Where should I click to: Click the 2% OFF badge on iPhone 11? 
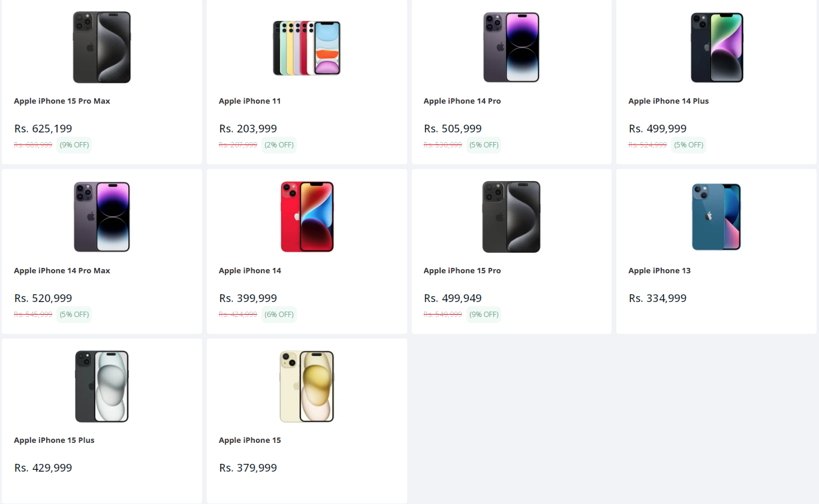[x=279, y=144]
